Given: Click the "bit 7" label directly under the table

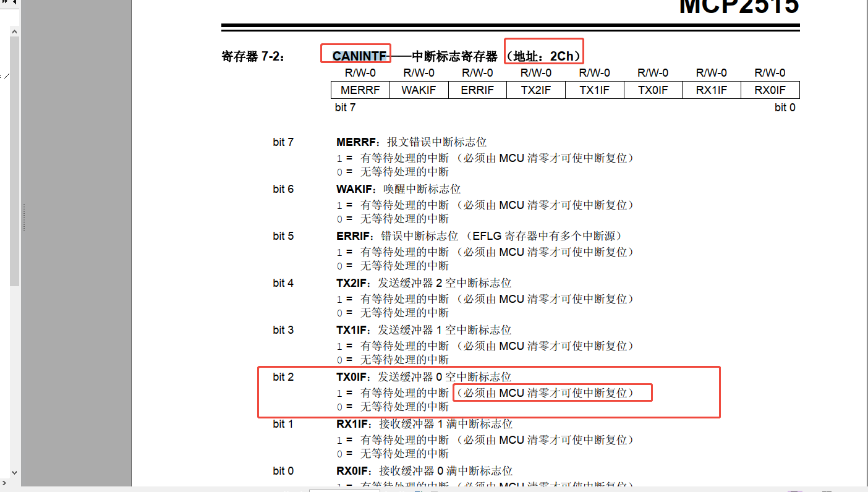Looking at the screenshot, I should (345, 108).
